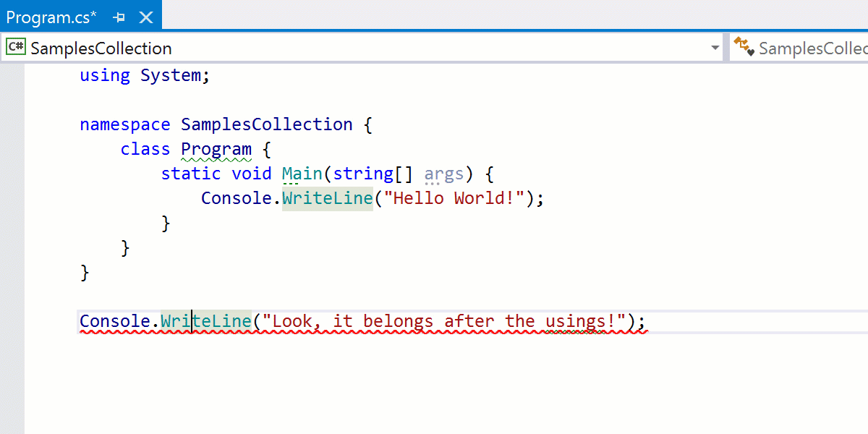
Task: Click the 'args' parameter
Action: coord(444,174)
